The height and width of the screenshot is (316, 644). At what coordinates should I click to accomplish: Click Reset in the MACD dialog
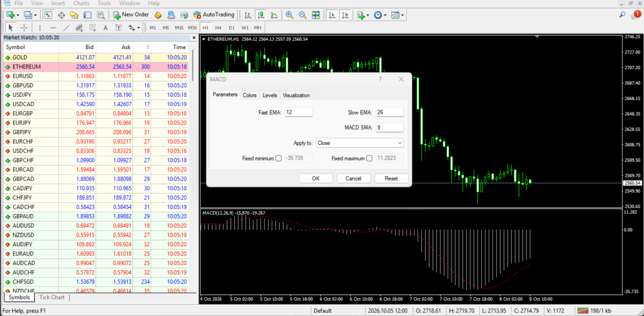click(x=391, y=178)
